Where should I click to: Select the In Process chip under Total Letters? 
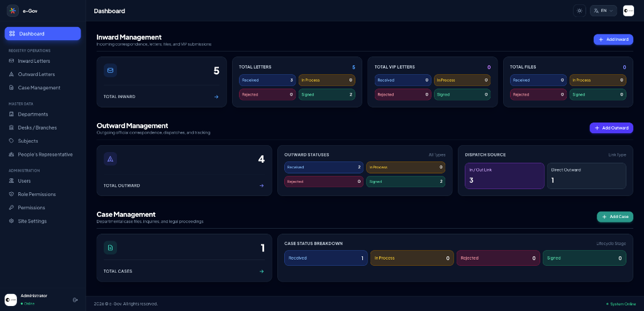327,80
